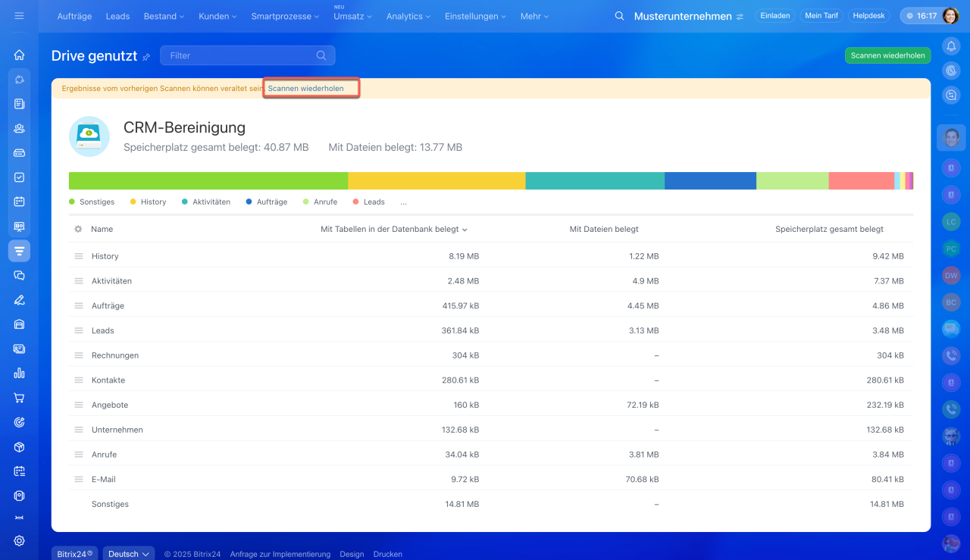This screenshot has height=560, width=970.
Task: Click the table settings gear icon
Action: pos(78,229)
